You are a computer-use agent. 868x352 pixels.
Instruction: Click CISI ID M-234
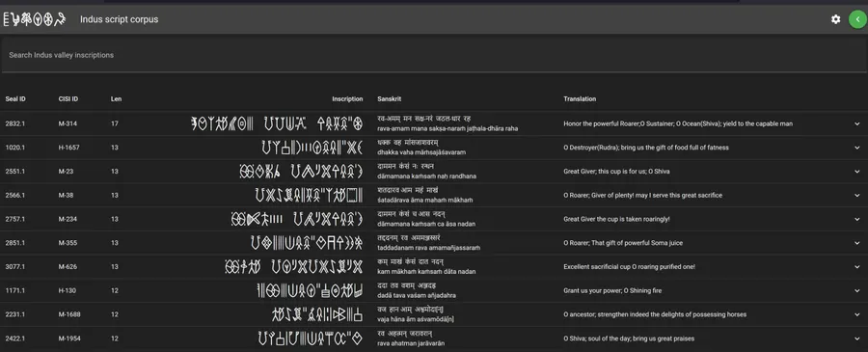click(67, 219)
